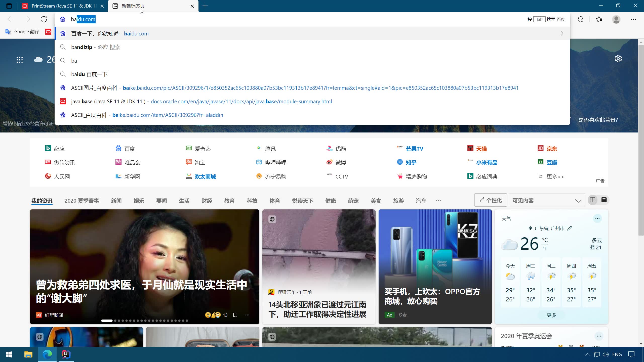Open the volume control in tray
Screen dimensions: 644x362
pyautogui.click(x=606, y=354)
